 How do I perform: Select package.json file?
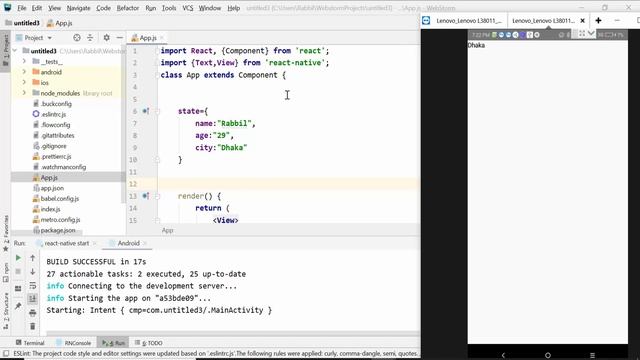[x=58, y=230]
